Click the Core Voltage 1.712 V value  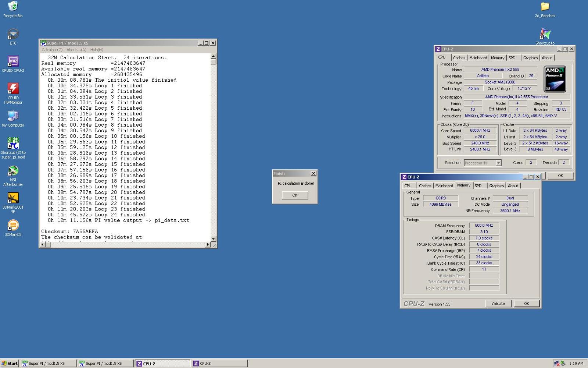pyautogui.click(x=524, y=88)
